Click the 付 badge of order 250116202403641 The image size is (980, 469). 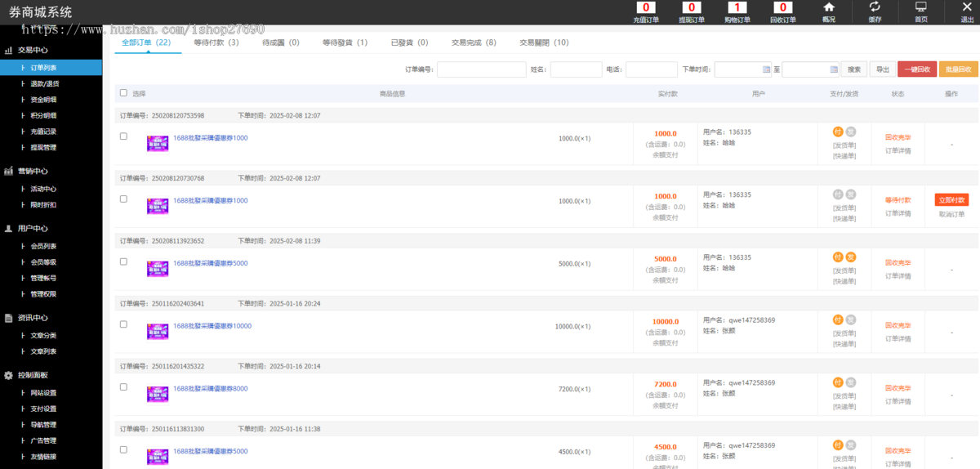pyautogui.click(x=838, y=319)
